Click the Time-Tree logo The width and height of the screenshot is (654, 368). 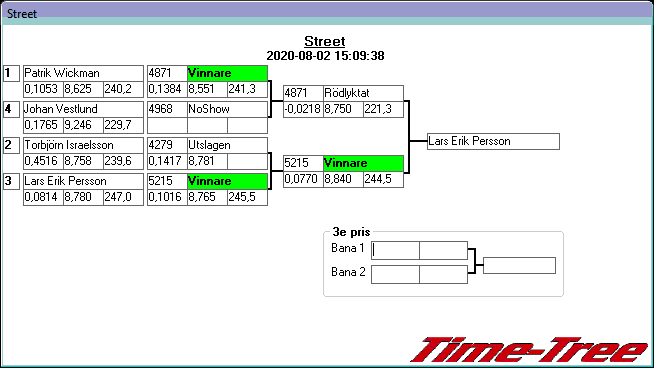tap(530, 350)
